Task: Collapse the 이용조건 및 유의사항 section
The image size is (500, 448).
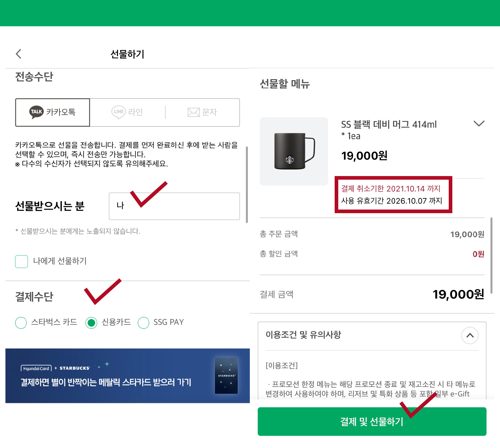Action: coord(470,335)
